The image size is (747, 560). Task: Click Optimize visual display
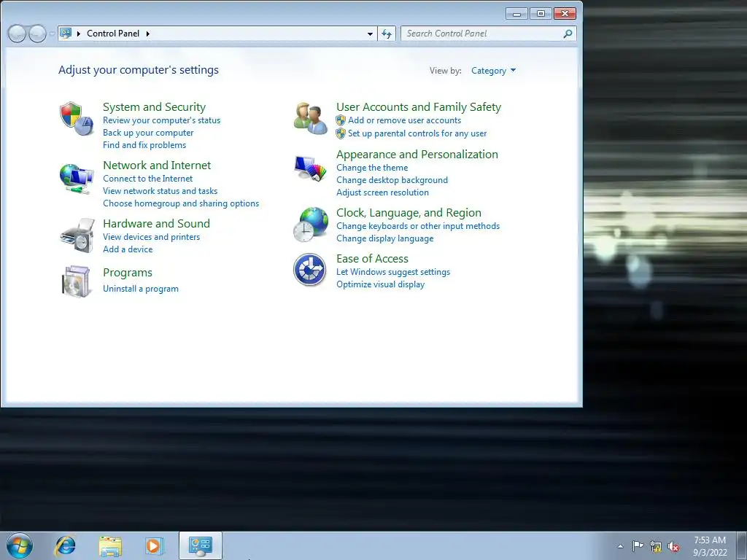(380, 284)
